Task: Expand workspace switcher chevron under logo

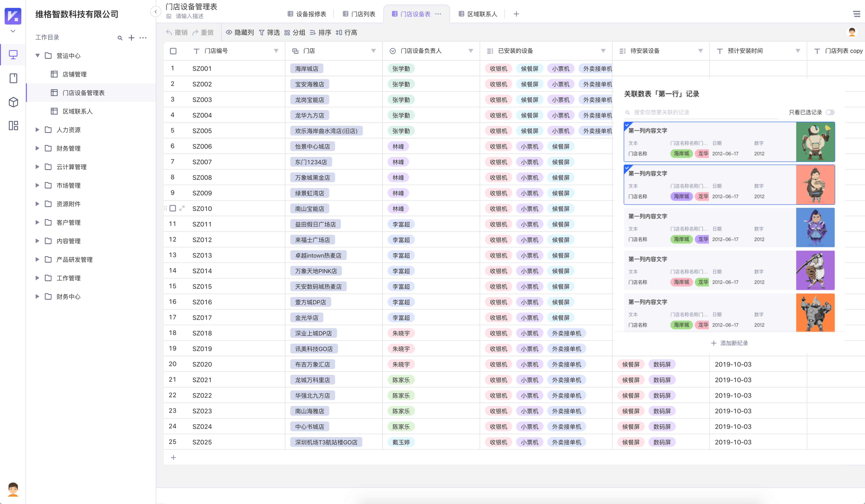Action: pyautogui.click(x=13, y=31)
